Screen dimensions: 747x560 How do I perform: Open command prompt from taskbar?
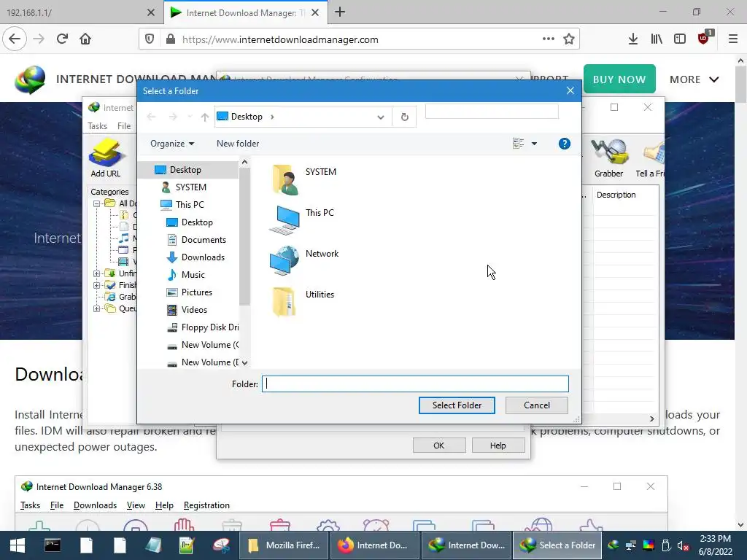(x=53, y=545)
